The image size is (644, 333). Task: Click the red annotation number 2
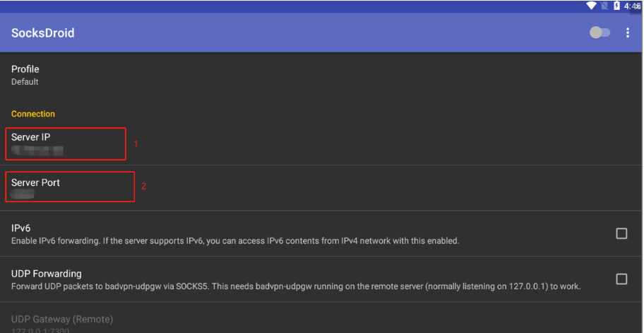pyautogui.click(x=144, y=186)
